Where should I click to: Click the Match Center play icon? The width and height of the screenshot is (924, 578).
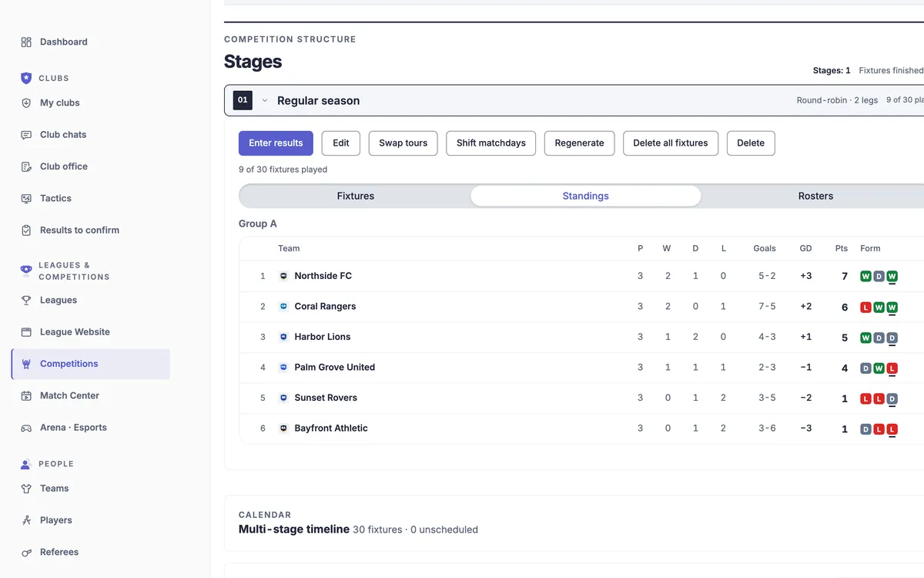(26, 396)
